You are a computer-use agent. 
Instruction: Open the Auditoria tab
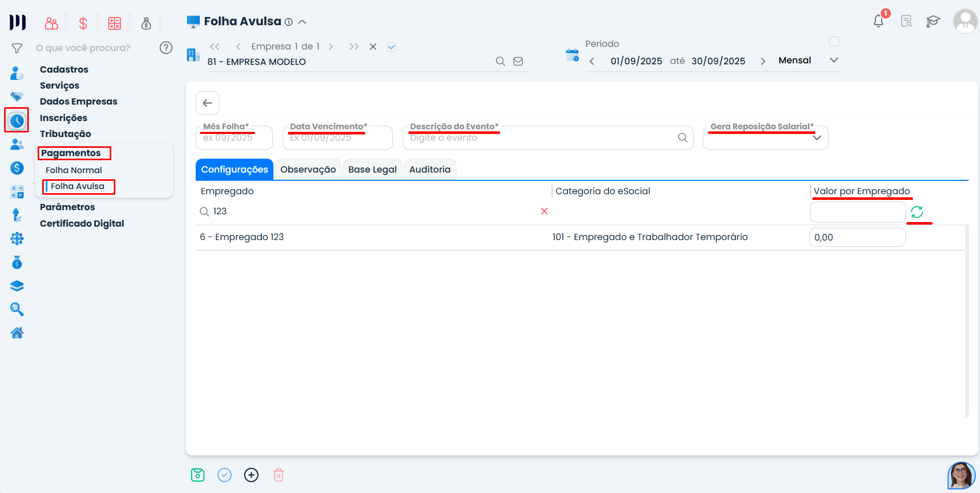(429, 169)
